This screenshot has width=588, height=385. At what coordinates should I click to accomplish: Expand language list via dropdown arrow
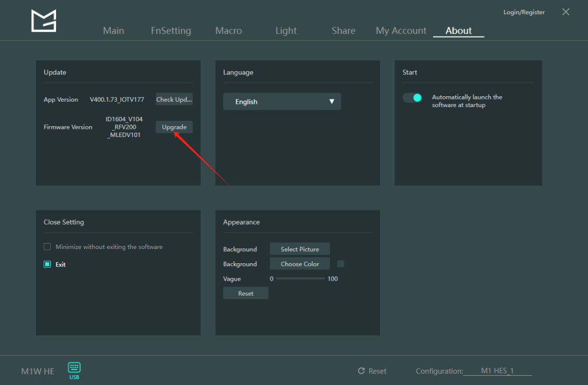[x=332, y=102]
